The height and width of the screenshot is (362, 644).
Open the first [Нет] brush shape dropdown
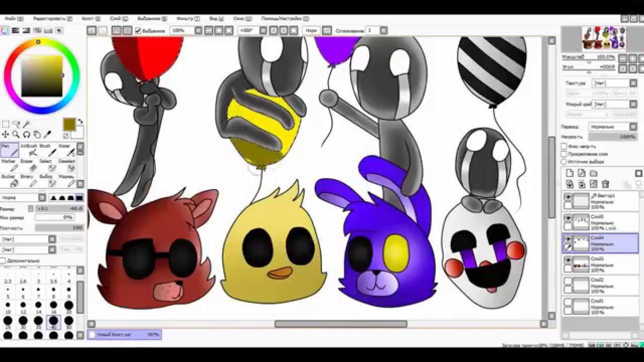28,239
